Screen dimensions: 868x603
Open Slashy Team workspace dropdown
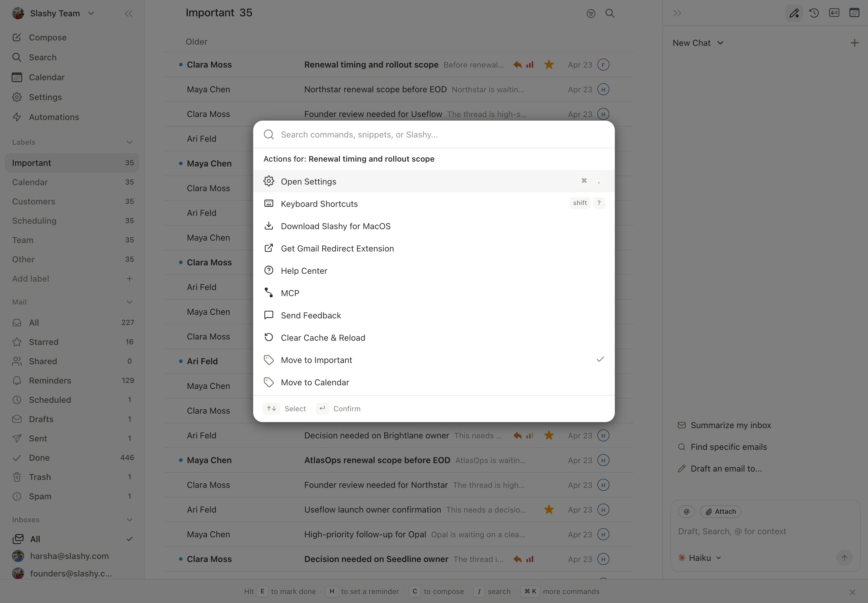[54, 14]
